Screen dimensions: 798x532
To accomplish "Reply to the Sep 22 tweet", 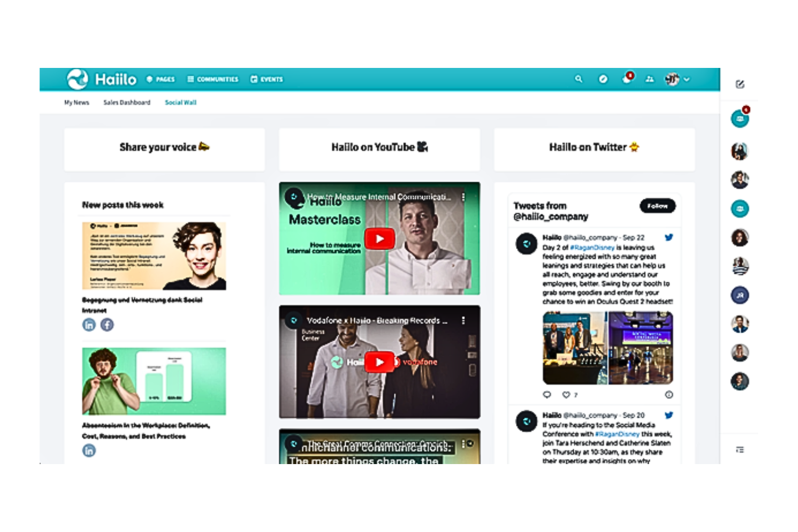I will click(x=547, y=395).
